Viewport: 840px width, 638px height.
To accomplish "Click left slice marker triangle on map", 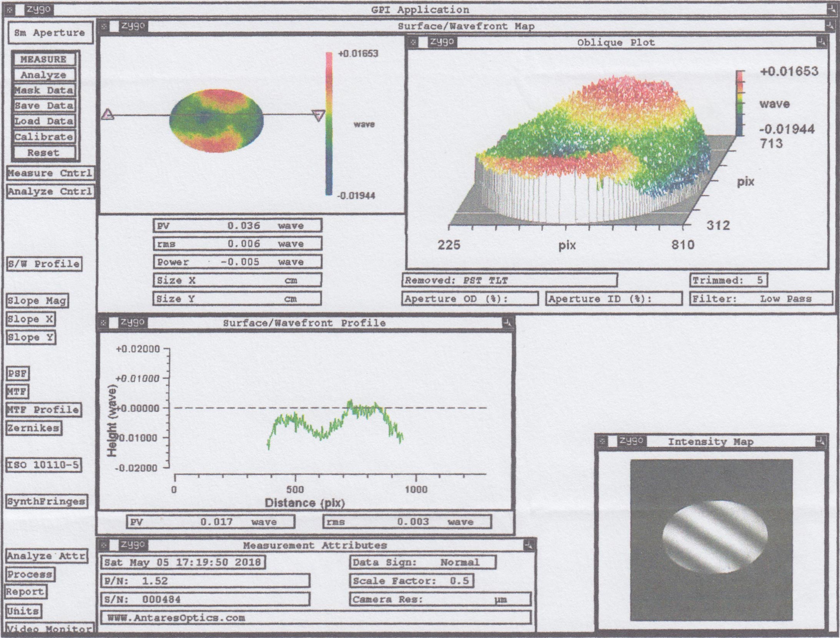I will coord(108,114).
